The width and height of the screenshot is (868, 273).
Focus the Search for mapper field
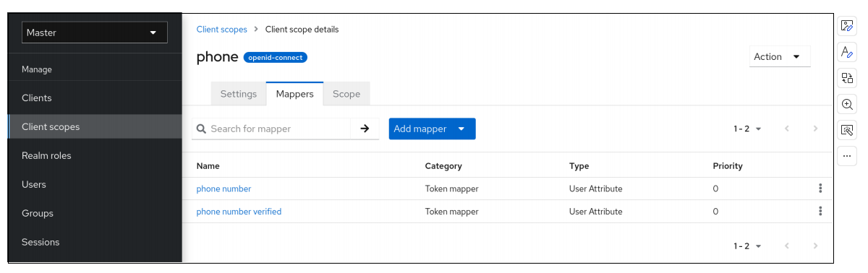pyautogui.click(x=271, y=129)
